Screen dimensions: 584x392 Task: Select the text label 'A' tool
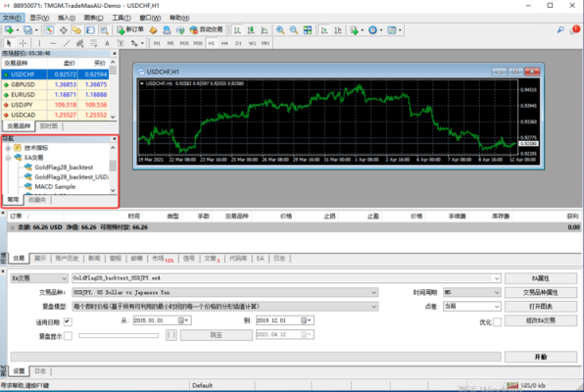tap(107, 43)
